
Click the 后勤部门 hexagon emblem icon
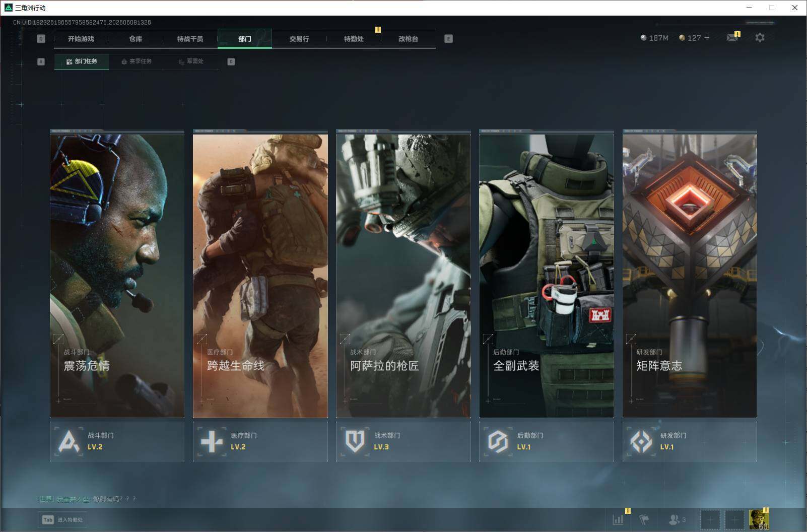498,441
